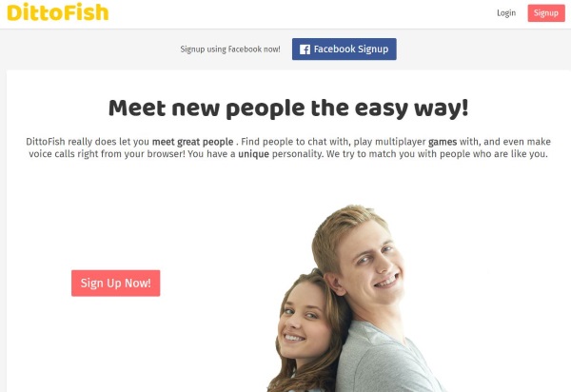
Task: Click the blue Facebook Signup button
Action: tap(345, 49)
